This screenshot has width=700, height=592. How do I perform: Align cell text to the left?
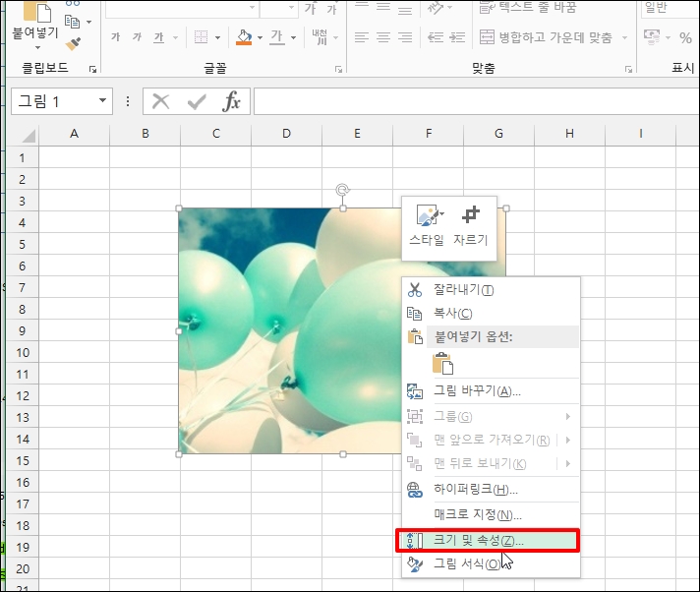click(362, 37)
